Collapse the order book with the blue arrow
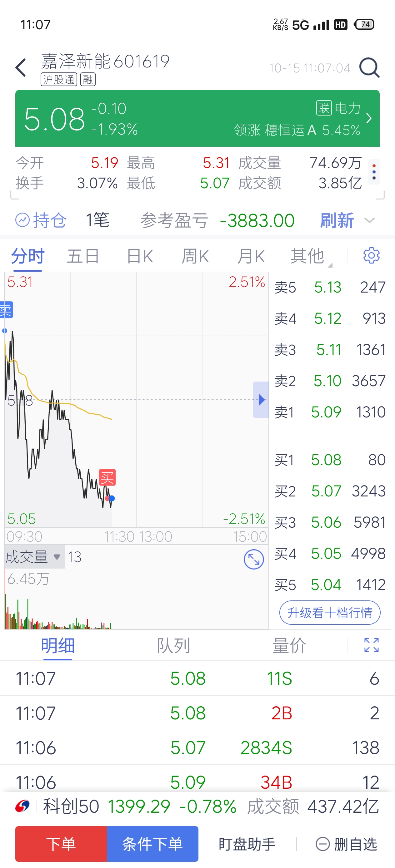Screen dimensions: 395x868 261,400
